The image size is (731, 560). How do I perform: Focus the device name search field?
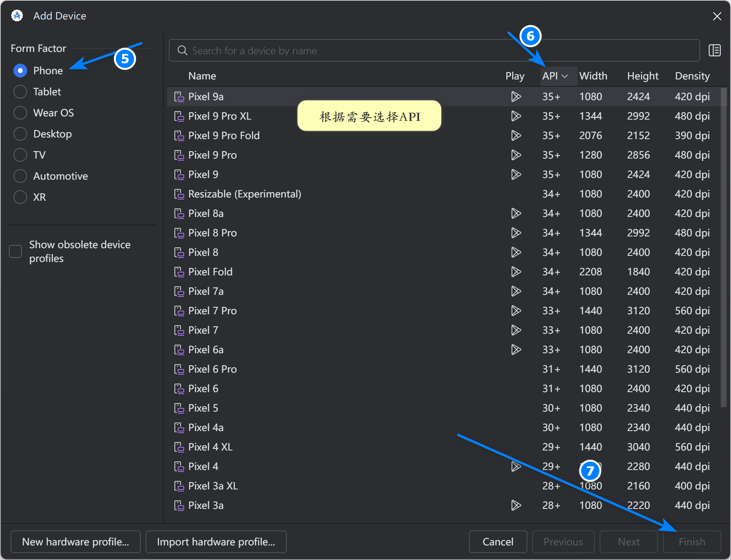pos(434,50)
